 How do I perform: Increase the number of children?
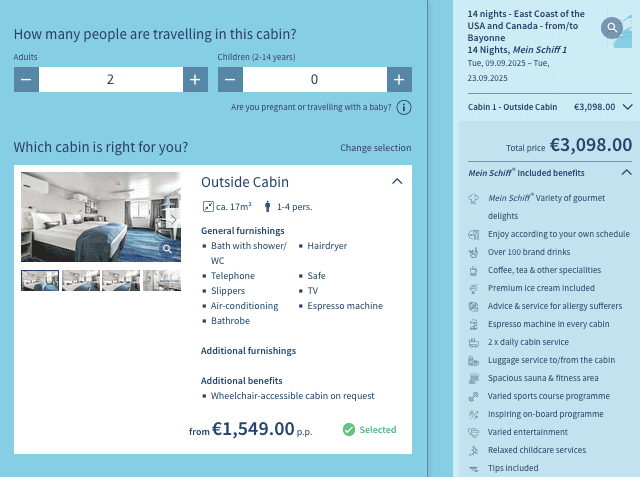click(x=399, y=80)
